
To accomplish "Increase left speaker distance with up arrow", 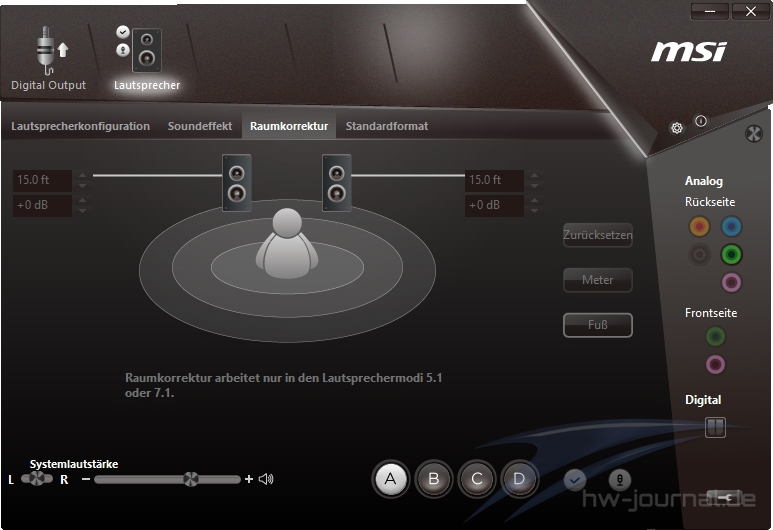I will tap(82, 175).
